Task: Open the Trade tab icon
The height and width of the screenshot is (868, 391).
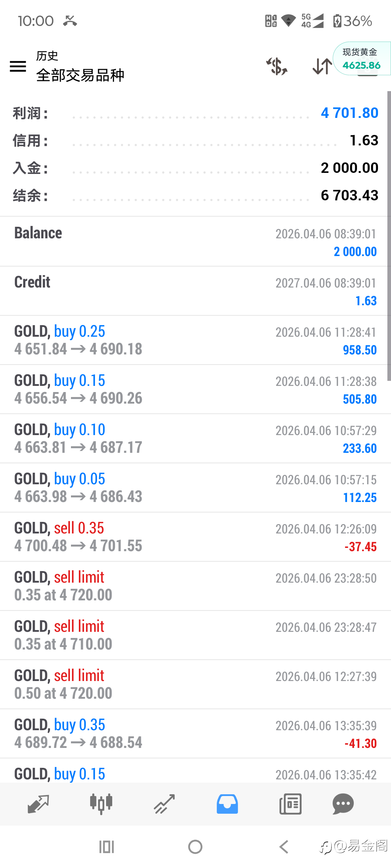Action: pyautogui.click(x=164, y=804)
